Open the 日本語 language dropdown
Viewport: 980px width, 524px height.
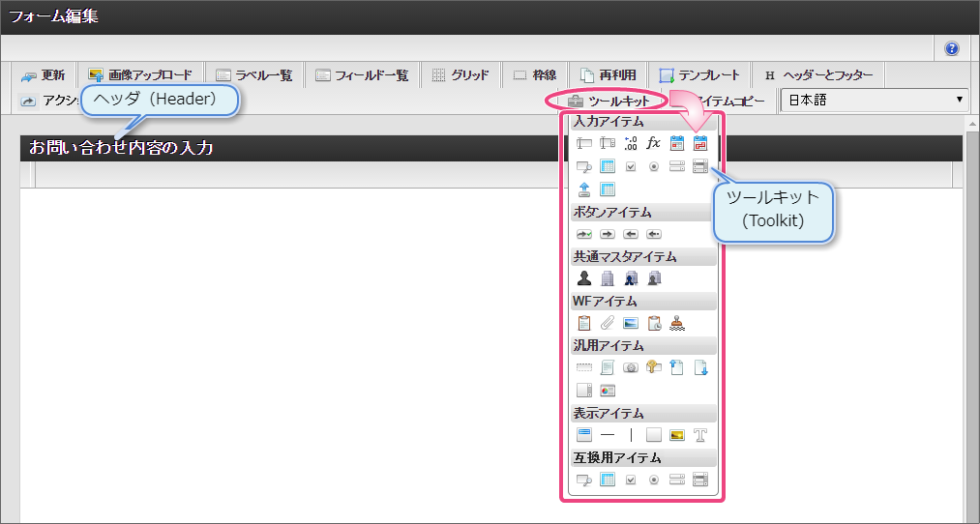(x=875, y=100)
